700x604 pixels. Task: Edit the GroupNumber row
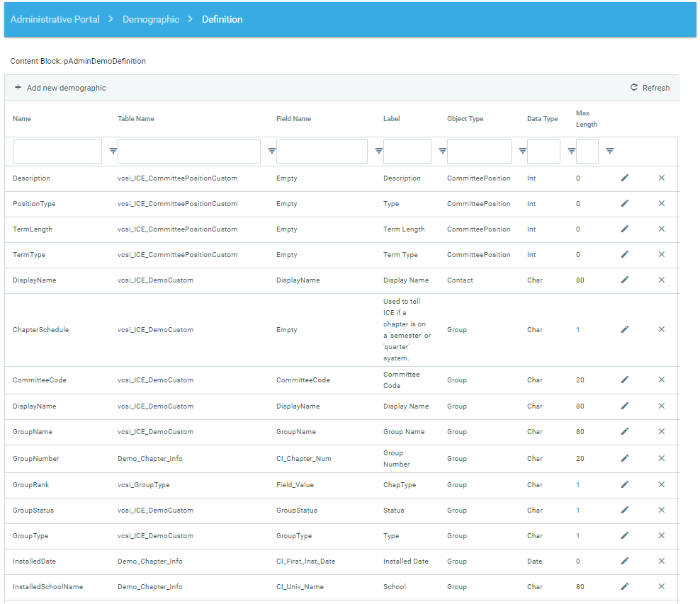[624, 458]
